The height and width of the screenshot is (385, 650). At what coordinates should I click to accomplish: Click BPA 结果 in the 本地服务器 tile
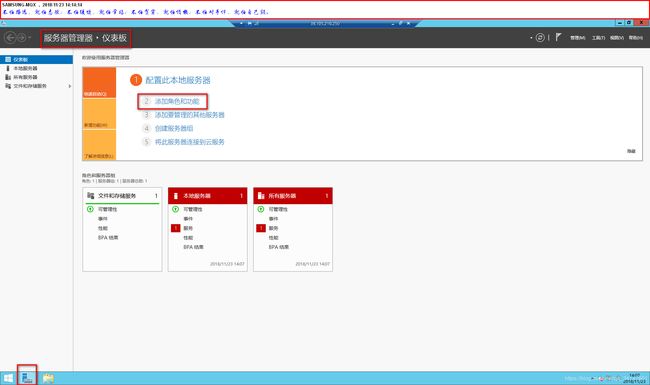[x=194, y=247]
